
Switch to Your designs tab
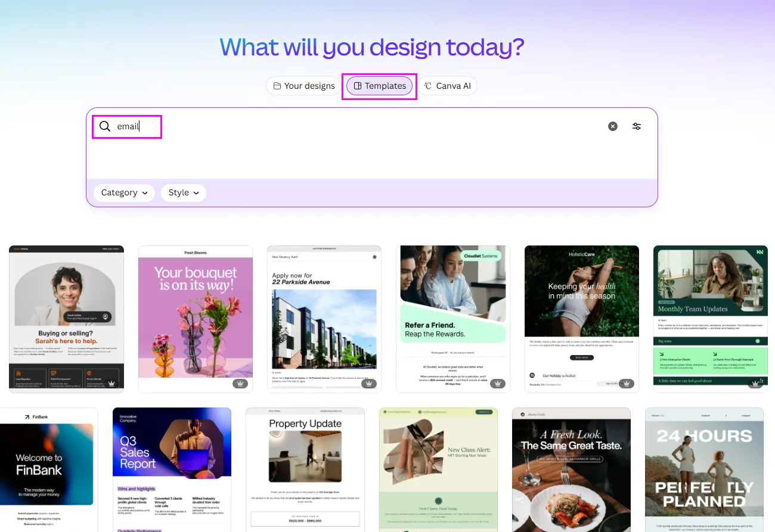click(303, 86)
